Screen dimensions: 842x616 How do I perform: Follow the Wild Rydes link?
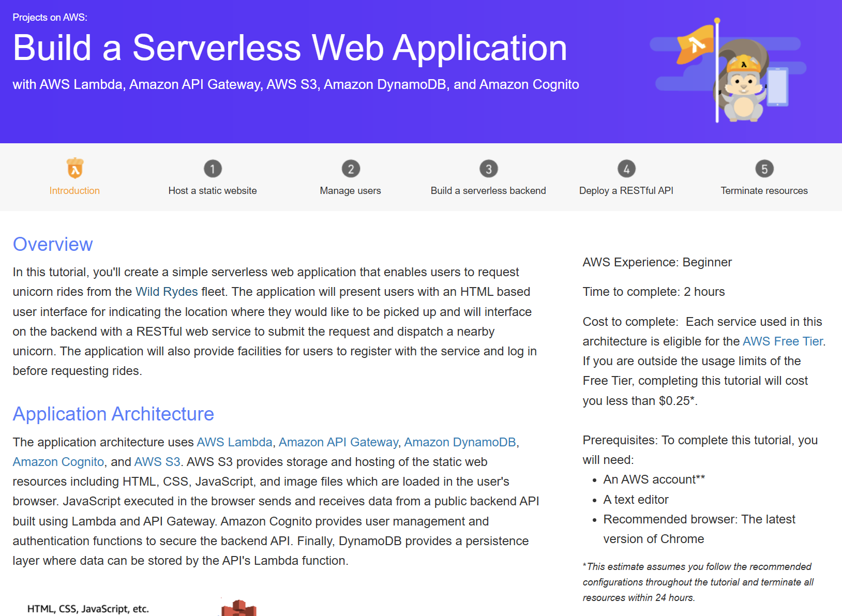tap(167, 292)
